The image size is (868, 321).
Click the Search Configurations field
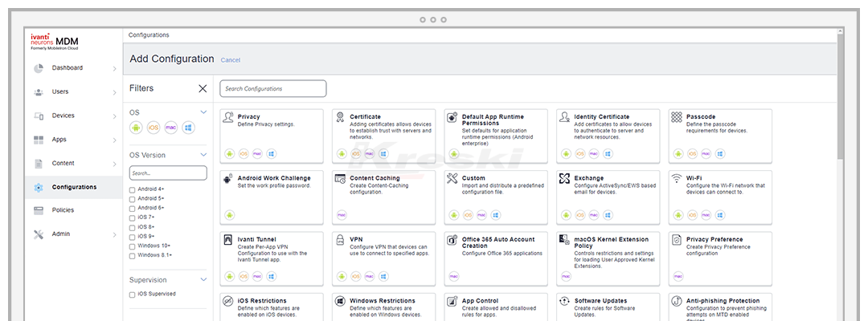coord(273,88)
